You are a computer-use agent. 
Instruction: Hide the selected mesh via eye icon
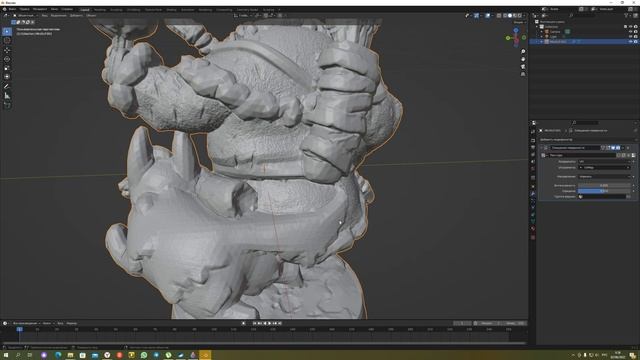pyautogui.click(x=630, y=42)
